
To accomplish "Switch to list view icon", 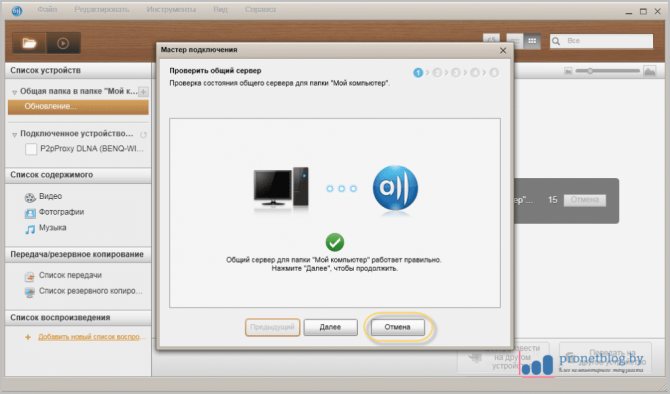I will point(515,41).
